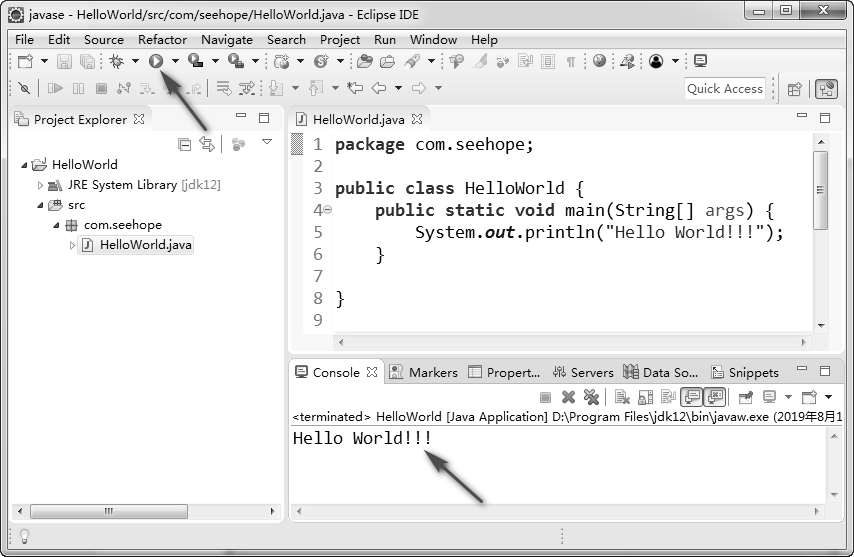The width and height of the screenshot is (854, 557).
Task: Click the Quick Access search field
Action: [x=724, y=89]
